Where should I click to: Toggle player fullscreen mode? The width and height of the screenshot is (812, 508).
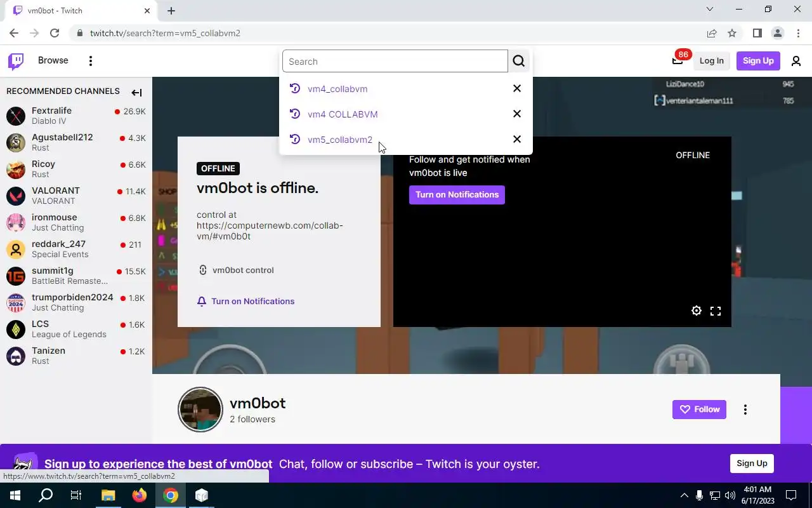click(716, 311)
